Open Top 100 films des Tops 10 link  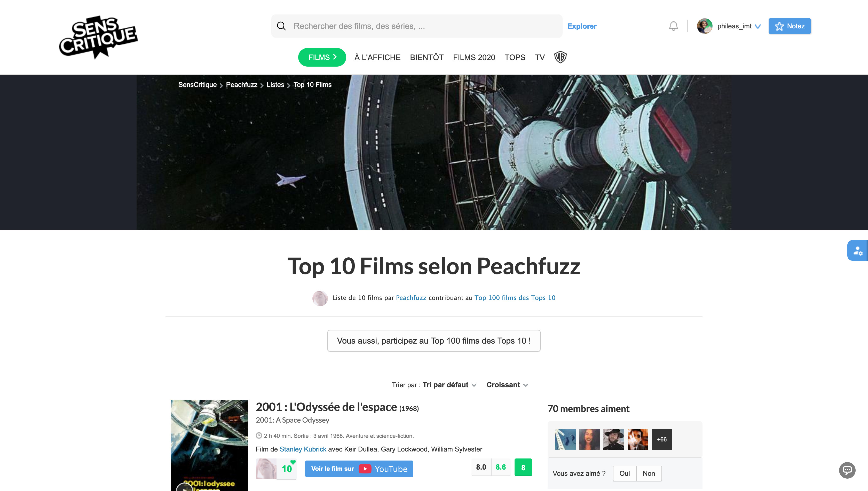tap(515, 298)
